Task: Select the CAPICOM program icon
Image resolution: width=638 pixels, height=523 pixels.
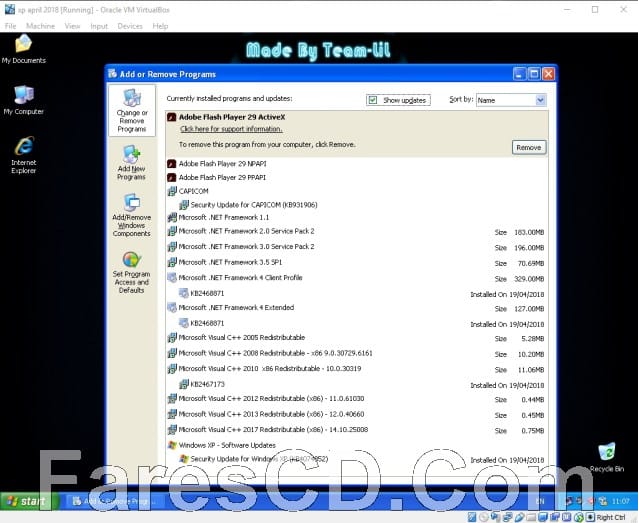Action: [x=172, y=191]
